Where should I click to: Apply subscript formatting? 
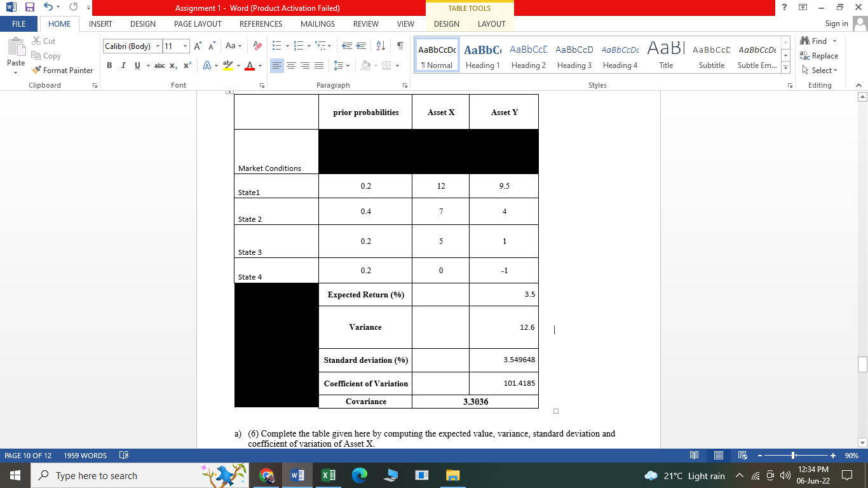(x=174, y=65)
